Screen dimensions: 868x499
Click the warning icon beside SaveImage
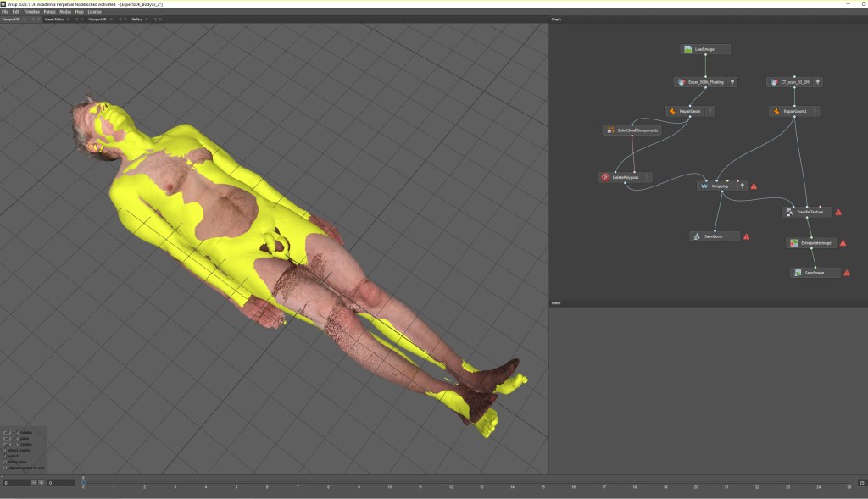tap(847, 273)
